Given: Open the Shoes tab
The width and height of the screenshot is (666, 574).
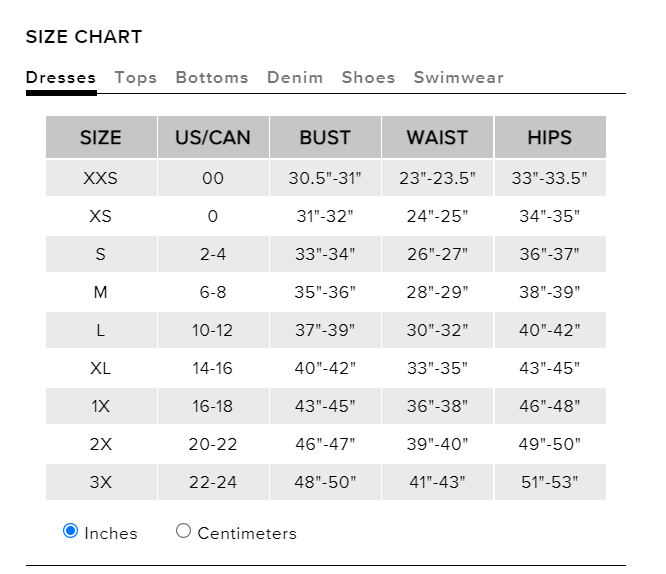Looking at the screenshot, I should pyautogui.click(x=368, y=78).
